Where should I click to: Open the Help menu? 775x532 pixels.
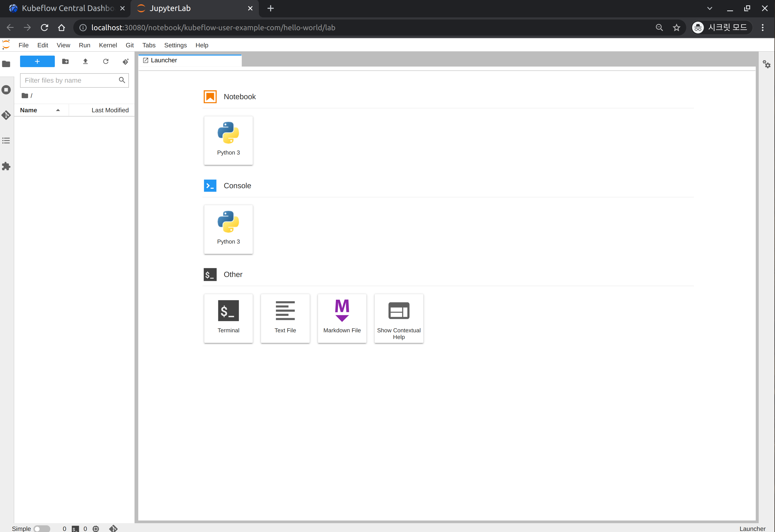tap(202, 45)
